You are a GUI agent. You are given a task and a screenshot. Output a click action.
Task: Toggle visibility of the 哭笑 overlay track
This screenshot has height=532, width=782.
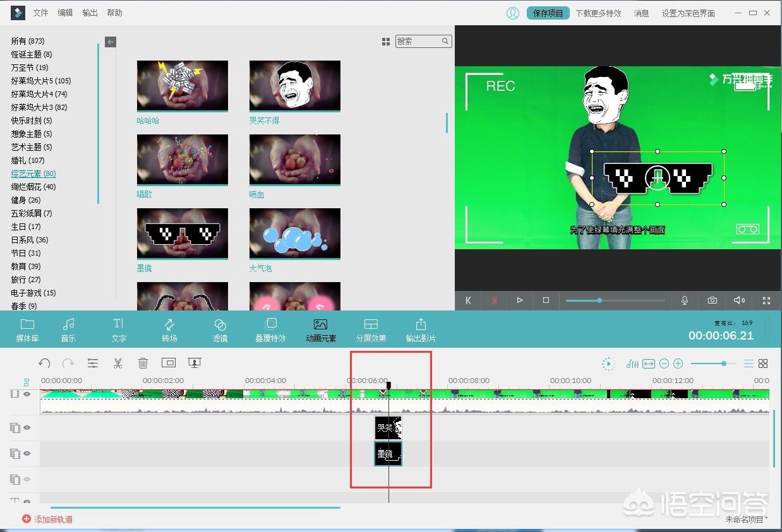(x=27, y=427)
